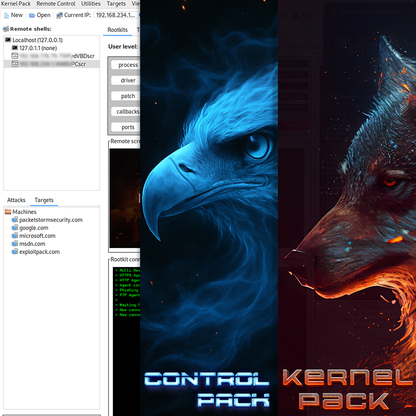Click the Current IP network icon
Viewport: 416px width, 416px height.
[x=60, y=15]
